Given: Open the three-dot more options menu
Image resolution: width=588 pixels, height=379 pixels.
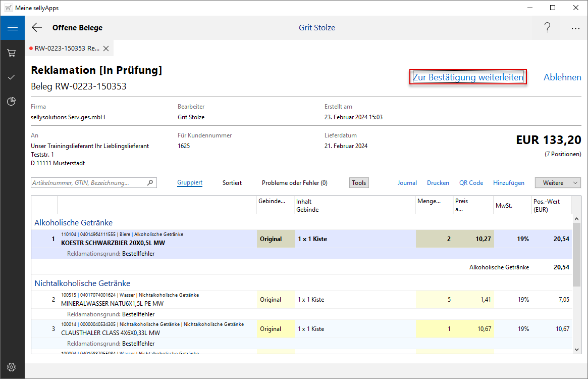Looking at the screenshot, I should (575, 28).
